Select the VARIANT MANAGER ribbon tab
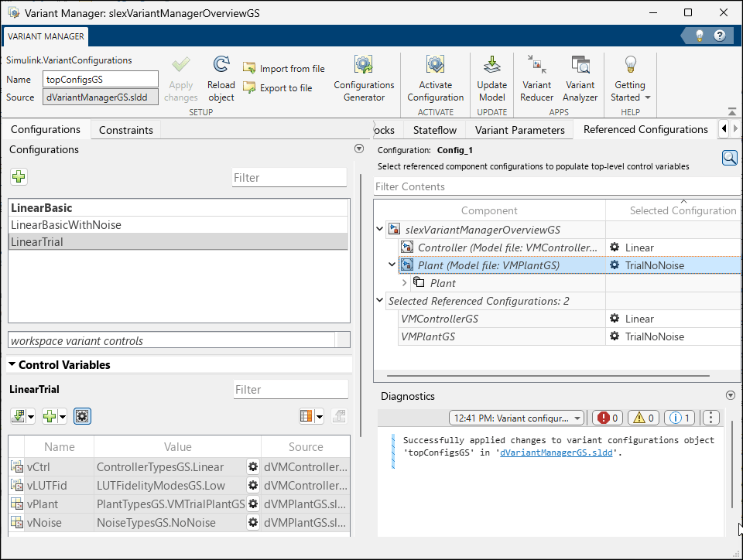 (46, 36)
